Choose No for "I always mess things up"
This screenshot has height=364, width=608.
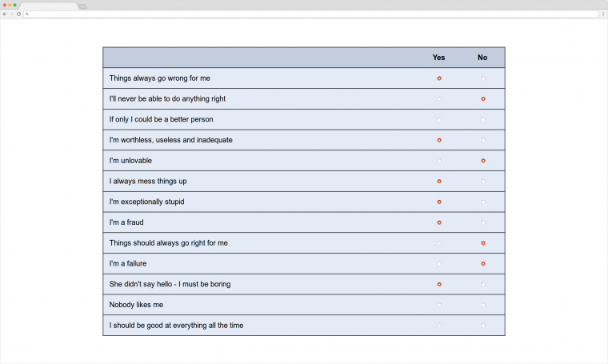(483, 181)
